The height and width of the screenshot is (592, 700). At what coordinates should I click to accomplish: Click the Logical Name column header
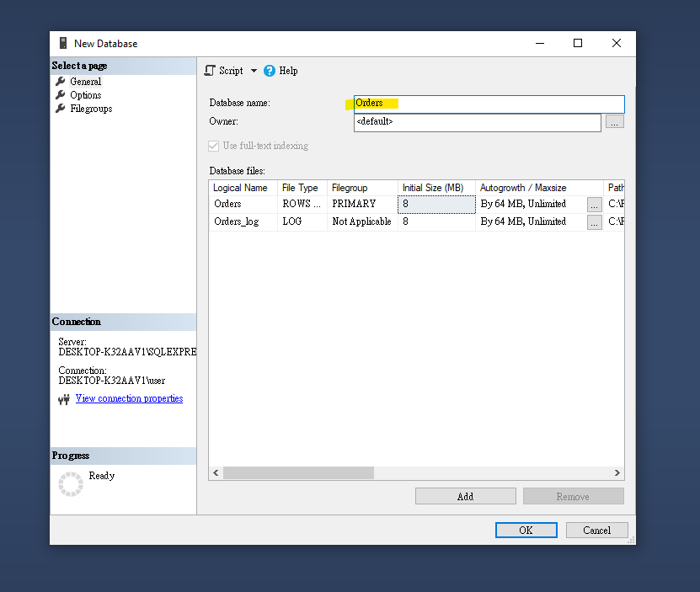pyautogui.click(x=243, y=188)
